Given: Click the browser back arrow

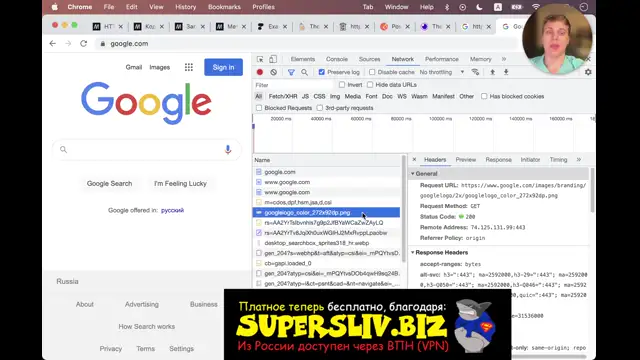Looking at the screenshot, I should tap(53, 44).
